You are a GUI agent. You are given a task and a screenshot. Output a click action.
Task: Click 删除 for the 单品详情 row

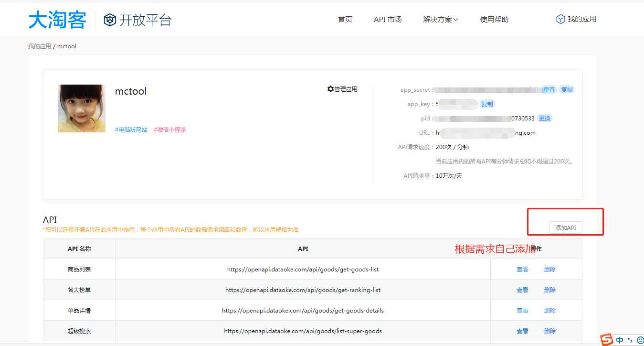point(550,311)
